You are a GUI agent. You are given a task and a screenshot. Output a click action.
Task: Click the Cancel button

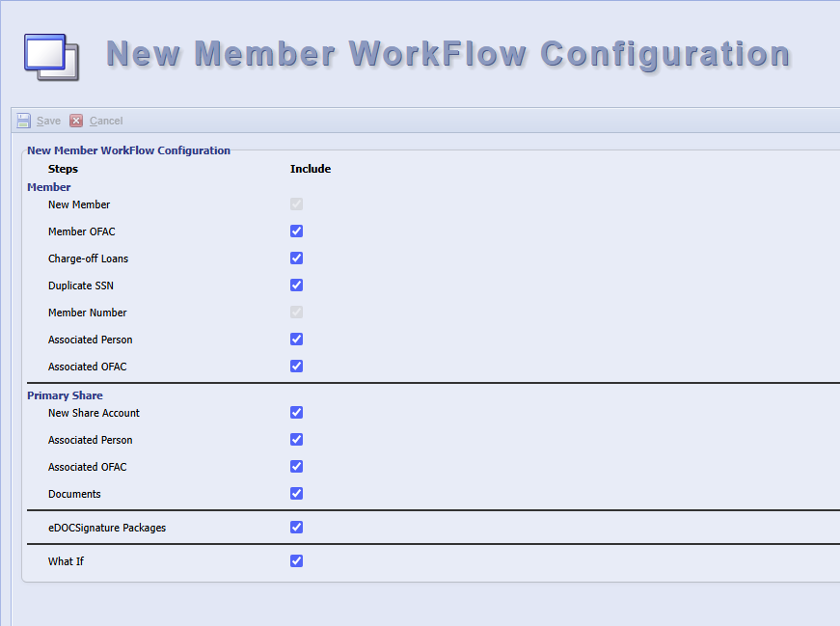[x=105, y=120]
